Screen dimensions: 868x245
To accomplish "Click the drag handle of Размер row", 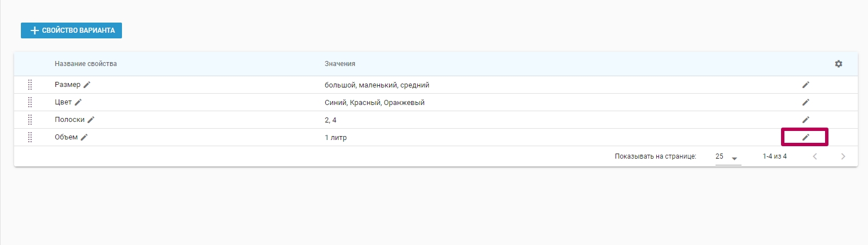I will [30, 85].
